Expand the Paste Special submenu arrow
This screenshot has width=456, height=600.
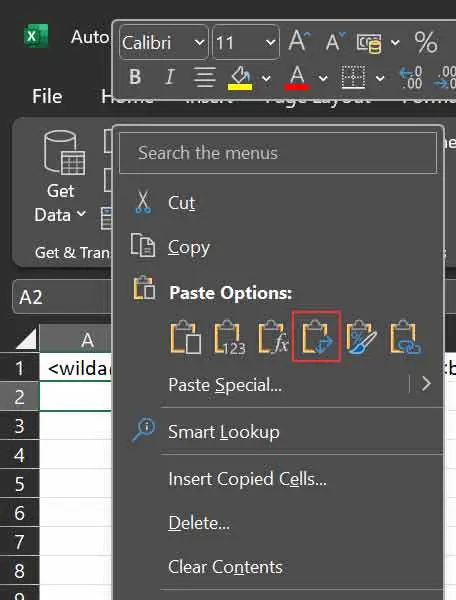coord(426,383)
